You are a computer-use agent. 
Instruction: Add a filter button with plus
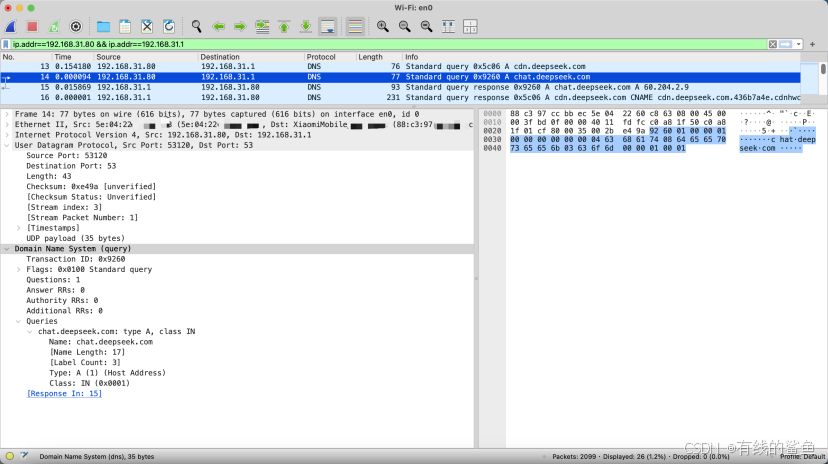tap(812, 44)
